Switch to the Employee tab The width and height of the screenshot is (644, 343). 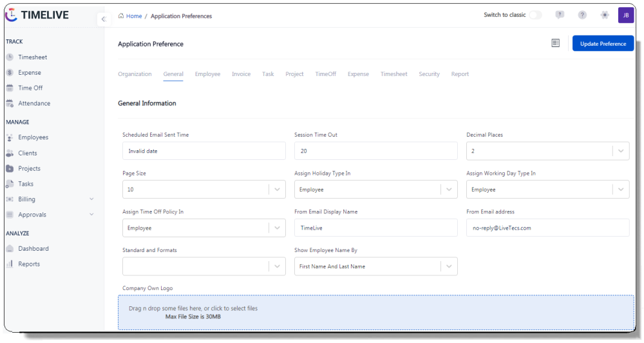coord(207,74)
